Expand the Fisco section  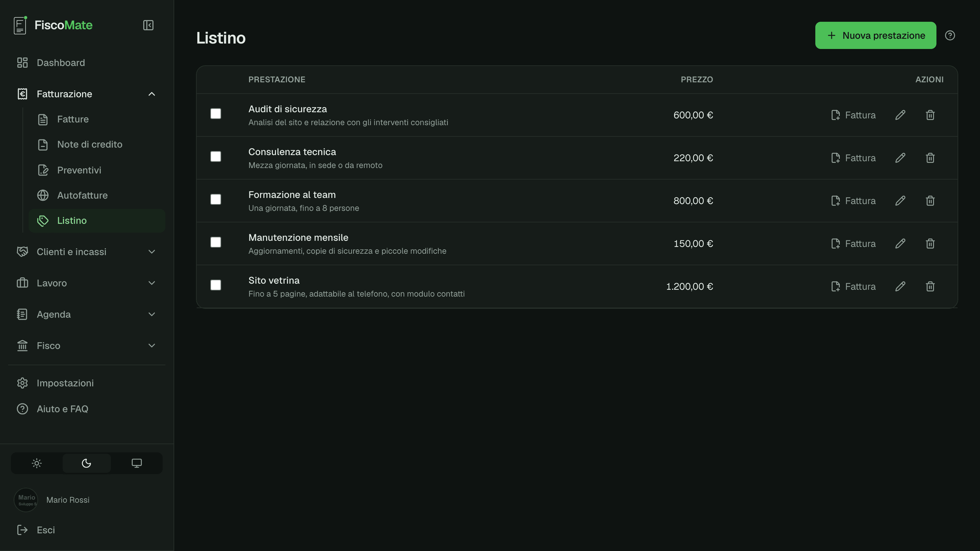point(86,346)
